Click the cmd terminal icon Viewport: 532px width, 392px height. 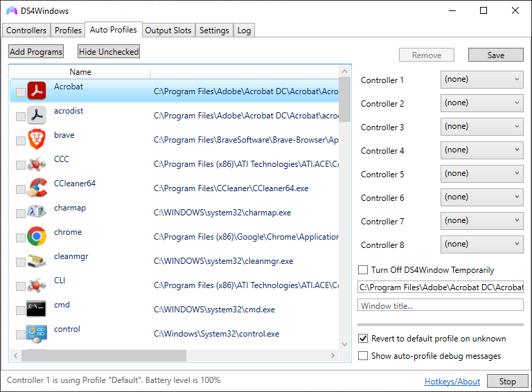pos(37,309)
